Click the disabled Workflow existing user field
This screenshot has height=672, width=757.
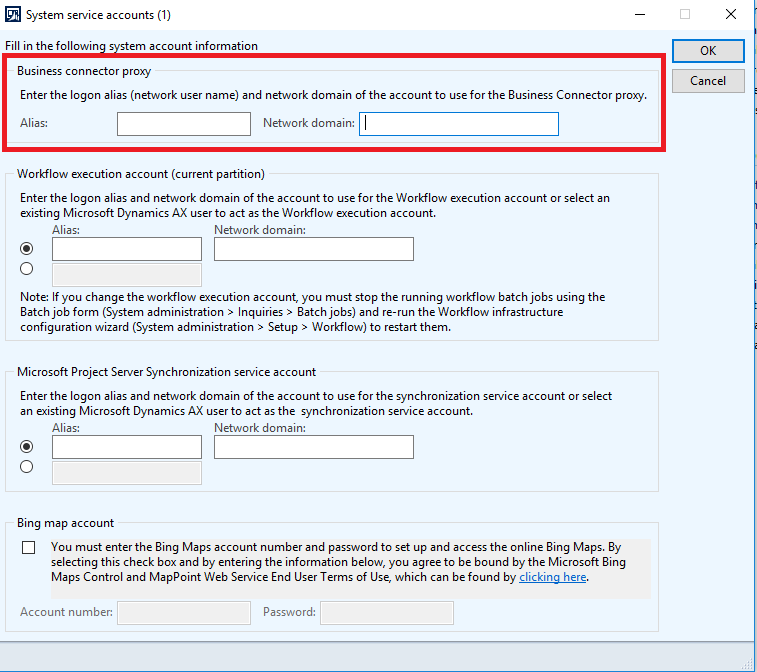127,275
